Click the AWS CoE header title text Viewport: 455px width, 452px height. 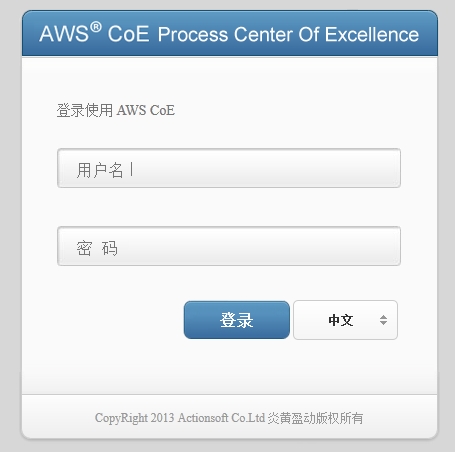pos(94,33)
